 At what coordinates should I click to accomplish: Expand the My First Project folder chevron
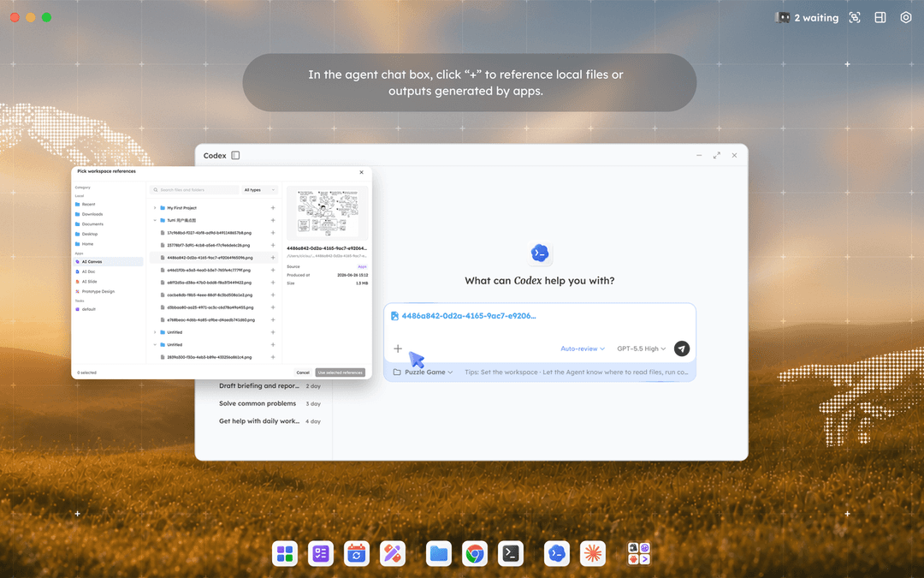tap(155, 207)
